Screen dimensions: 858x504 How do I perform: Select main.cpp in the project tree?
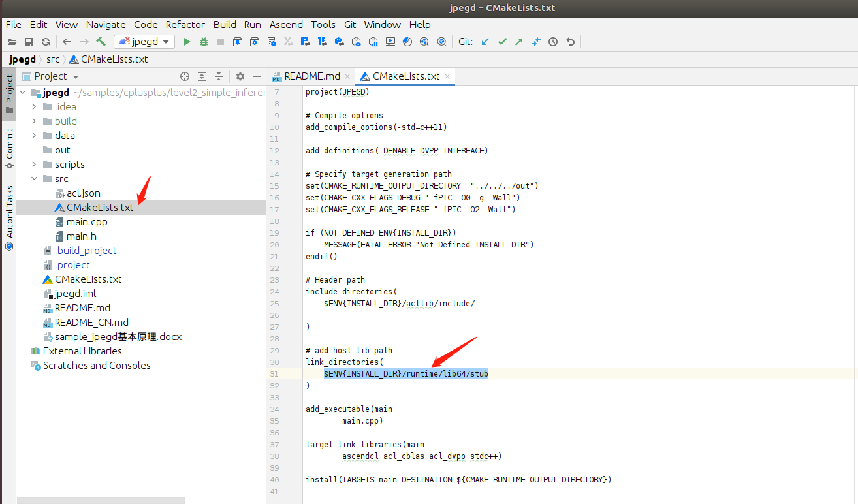coord(86,222)
